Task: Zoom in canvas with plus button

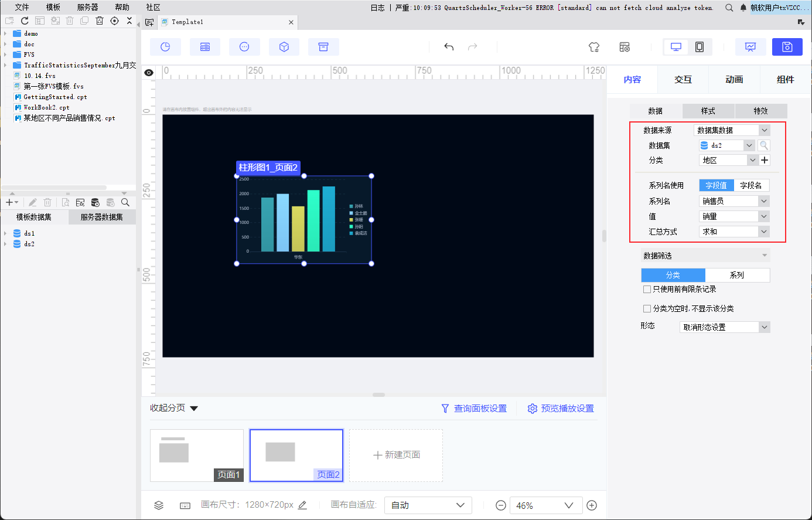Action: 592,505
